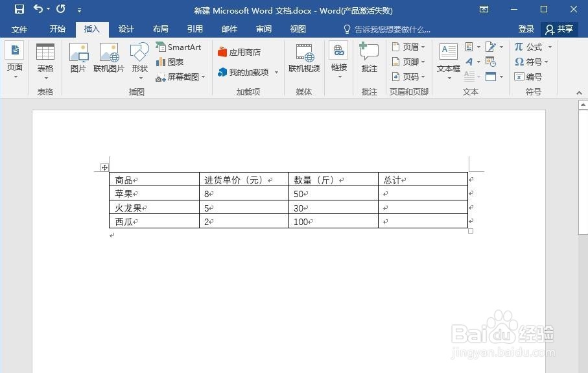Click the Save icon in quick access toolbar
The image size is (588, 373).
click(19, 9)
